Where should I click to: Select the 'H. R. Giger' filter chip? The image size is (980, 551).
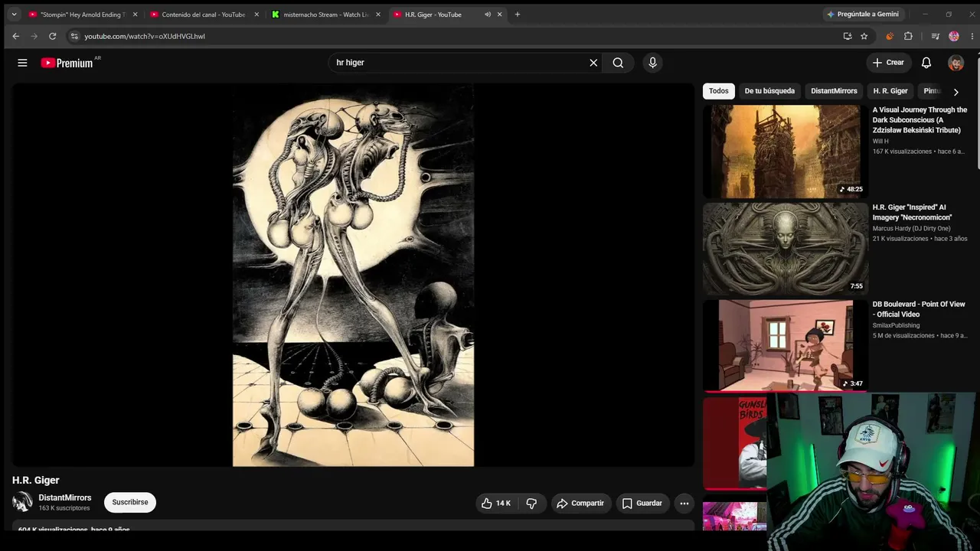pyautogui.click(x=890, y=91)
